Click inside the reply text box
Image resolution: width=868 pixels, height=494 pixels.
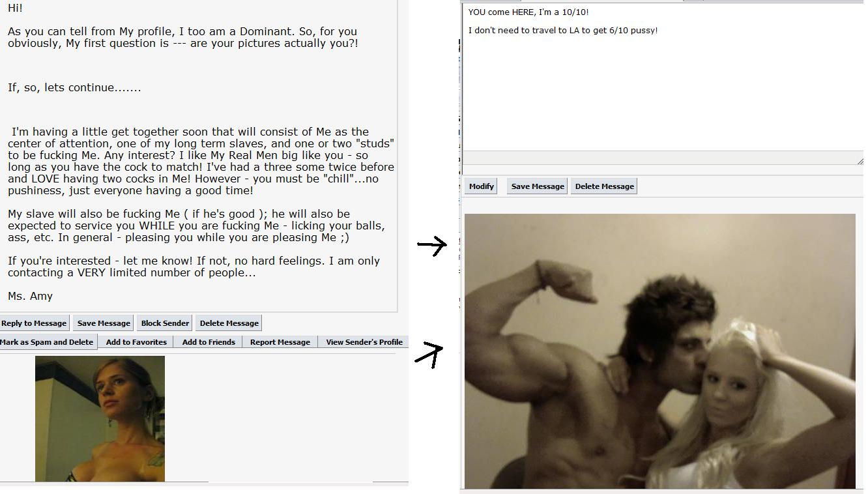[662, 77]
